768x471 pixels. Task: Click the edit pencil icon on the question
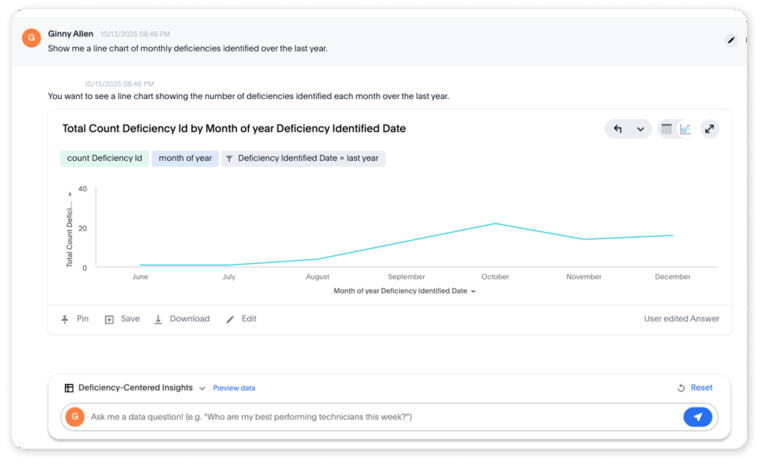tap(731, 40)
